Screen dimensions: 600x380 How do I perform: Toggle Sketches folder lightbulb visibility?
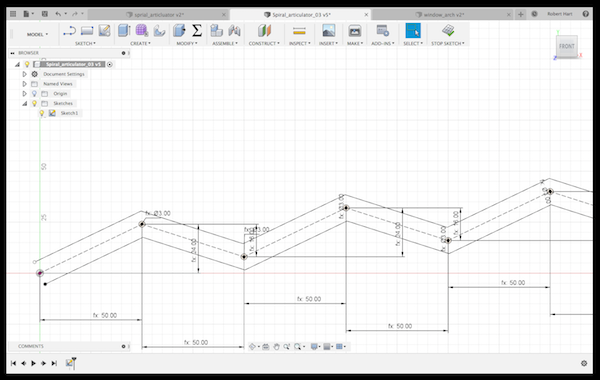[x=34, y=103]
